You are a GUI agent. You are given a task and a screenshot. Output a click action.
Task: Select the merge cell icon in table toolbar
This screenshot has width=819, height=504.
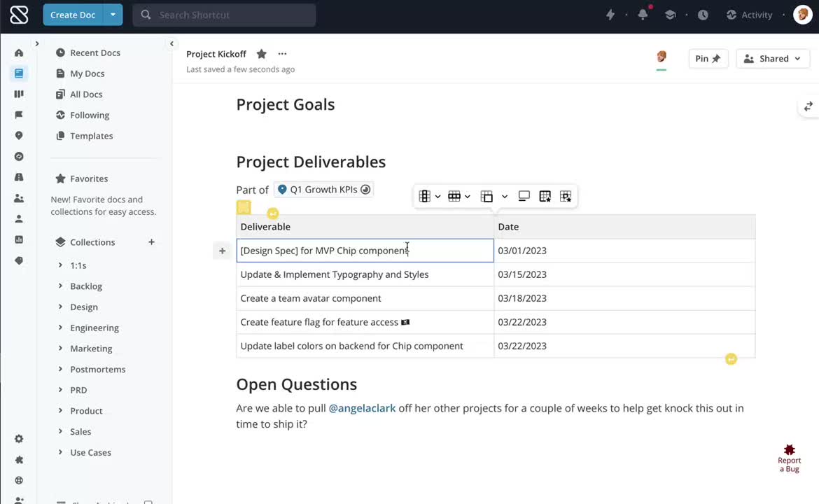click(486, 196)
